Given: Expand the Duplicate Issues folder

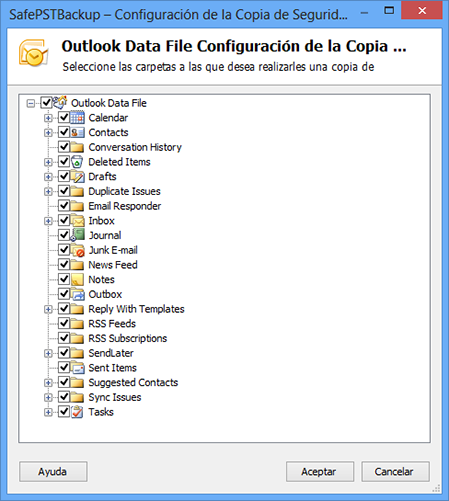Looking at the screenshot, I should 48,191.
